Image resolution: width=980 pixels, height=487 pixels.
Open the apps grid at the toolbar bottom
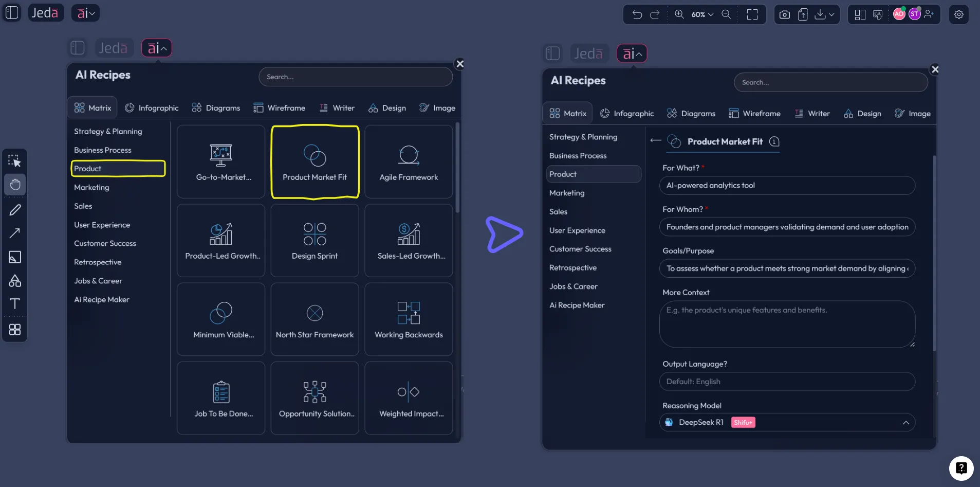15,330
